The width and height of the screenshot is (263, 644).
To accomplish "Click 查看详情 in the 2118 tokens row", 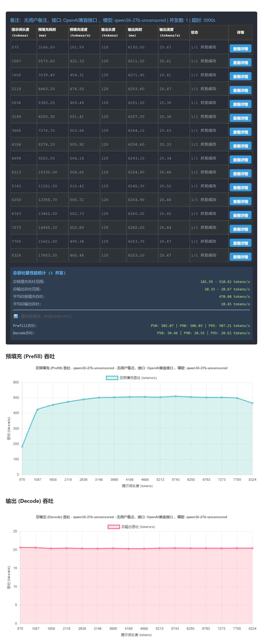I will [240, 90].
